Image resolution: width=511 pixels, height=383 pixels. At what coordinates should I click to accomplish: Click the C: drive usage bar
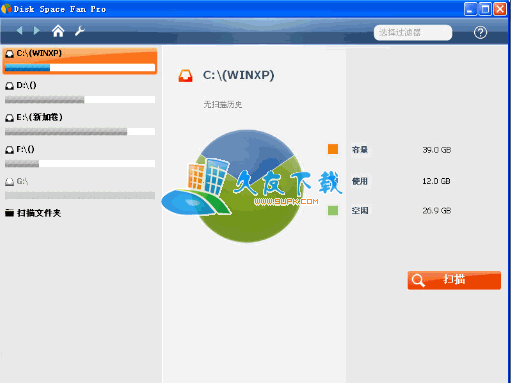[80, 68]
